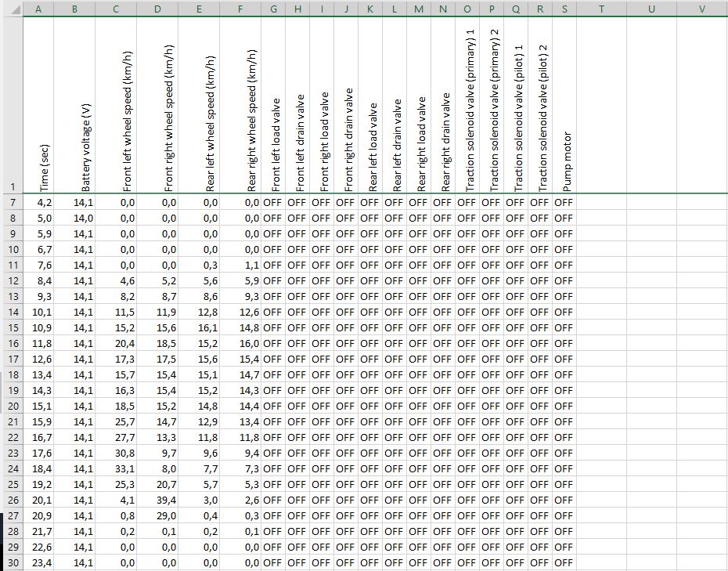Select row 7 header

click(13, 202)
